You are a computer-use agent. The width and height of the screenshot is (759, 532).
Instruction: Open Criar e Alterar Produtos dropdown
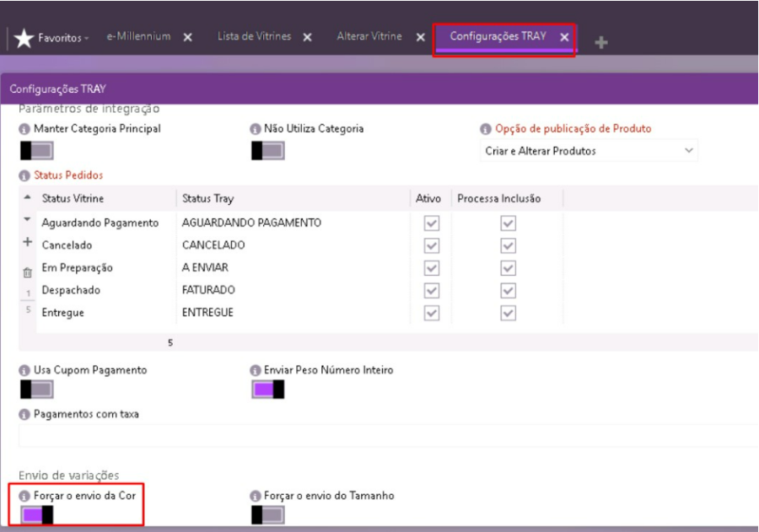(x=589, y=151)
